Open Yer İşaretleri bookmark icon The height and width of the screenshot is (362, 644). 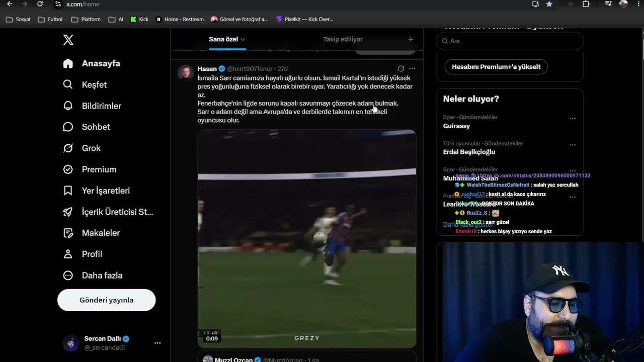[x=68, y=191]
